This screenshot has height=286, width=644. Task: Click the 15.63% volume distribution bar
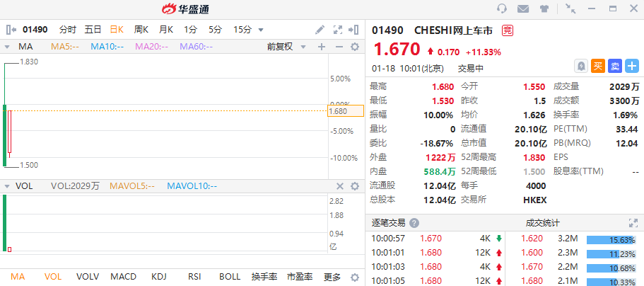[x=612, y=239]
